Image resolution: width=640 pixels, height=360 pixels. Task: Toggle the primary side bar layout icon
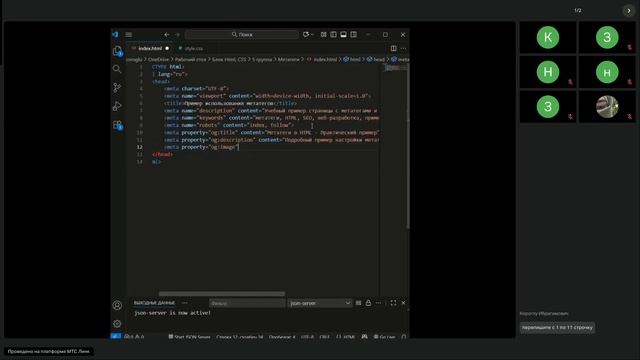pyautogui.click(x=333, y=35)
